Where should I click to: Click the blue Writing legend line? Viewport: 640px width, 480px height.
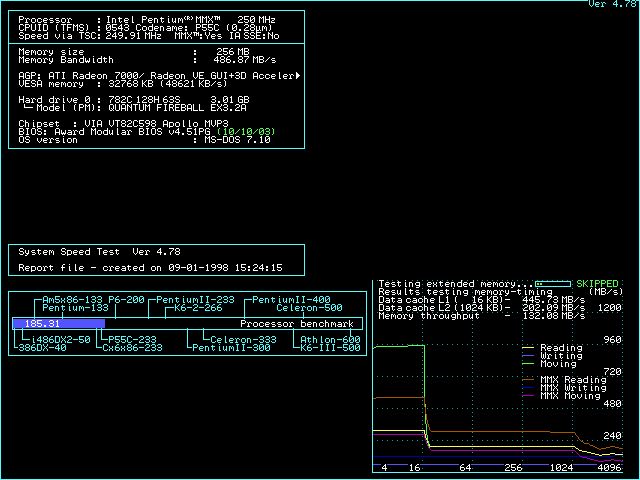pyautogui.click(x=530, y=356)
